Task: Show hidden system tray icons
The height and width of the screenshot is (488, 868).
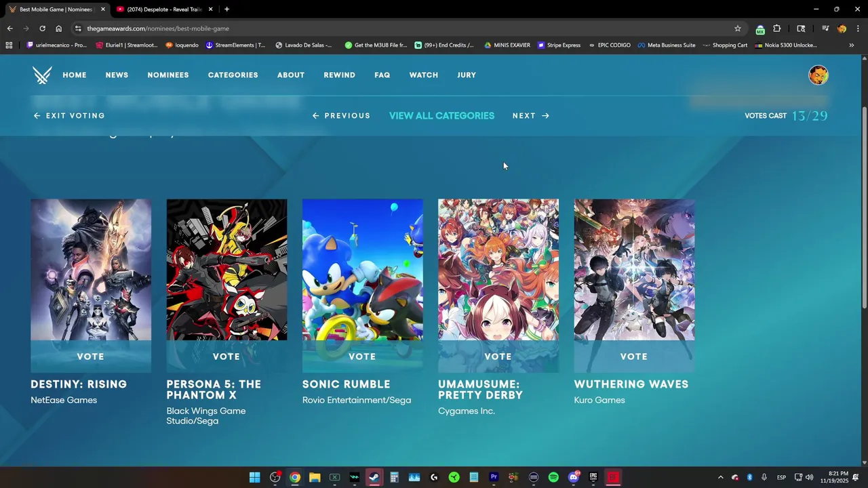Action: [x=720, y=477]
